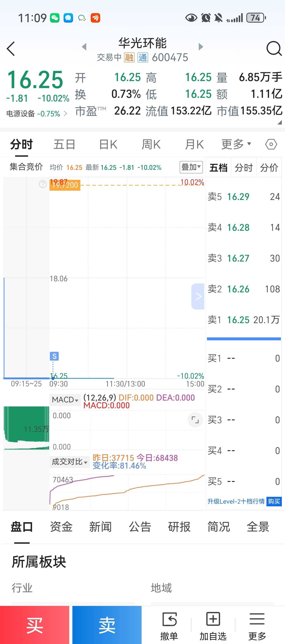Viewport: 285px width, 644px height.
Task: Open the 更多 chart period dropdown
Action: pos(236,144)
